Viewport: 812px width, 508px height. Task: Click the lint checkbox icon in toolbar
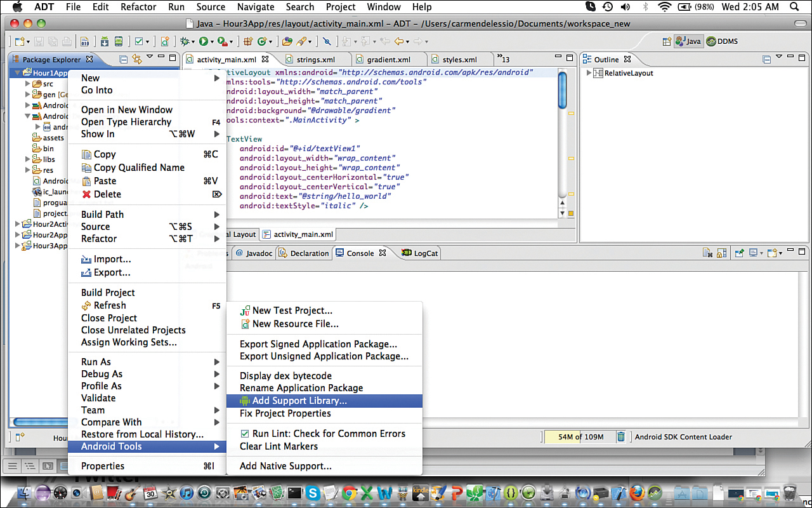[138, 41]
